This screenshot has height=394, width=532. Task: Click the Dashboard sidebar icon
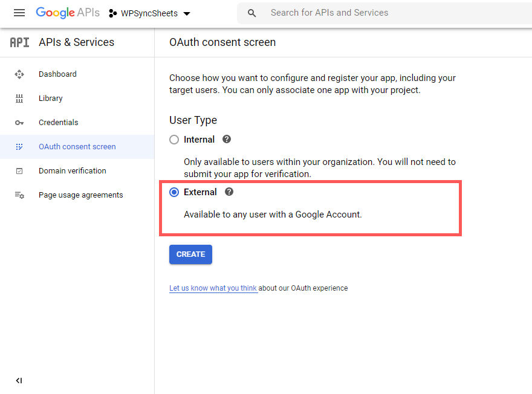coord(19,74)
